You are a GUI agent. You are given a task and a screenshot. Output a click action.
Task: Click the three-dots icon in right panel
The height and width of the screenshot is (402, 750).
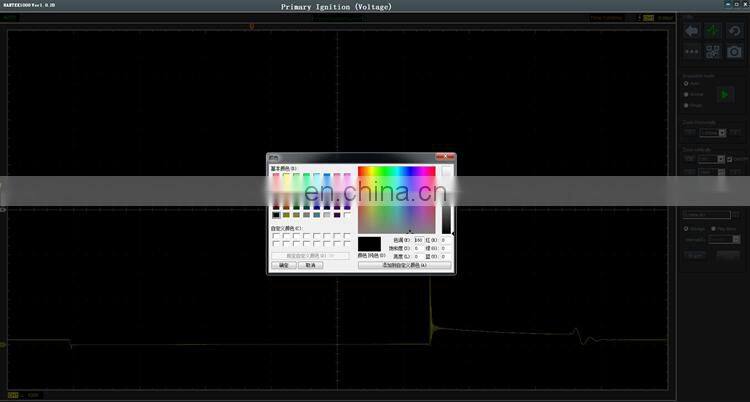(691, 51)
